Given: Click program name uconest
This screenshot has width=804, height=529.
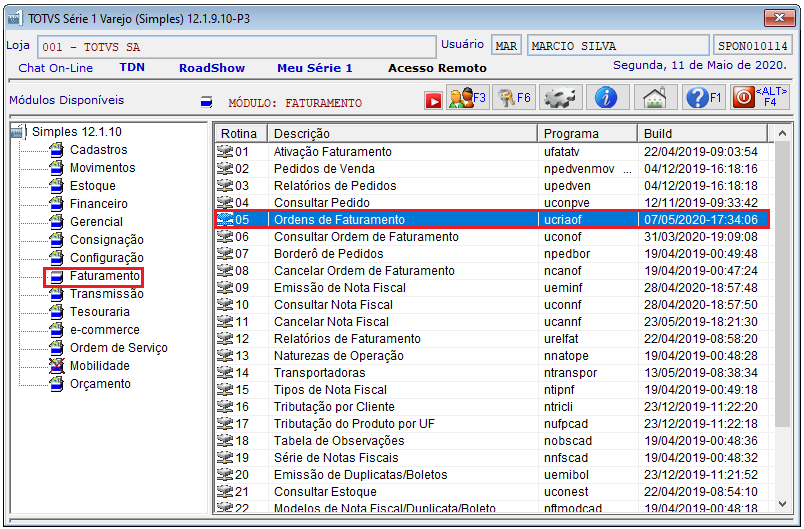Looking at the screenshot, I should point(566,492).
